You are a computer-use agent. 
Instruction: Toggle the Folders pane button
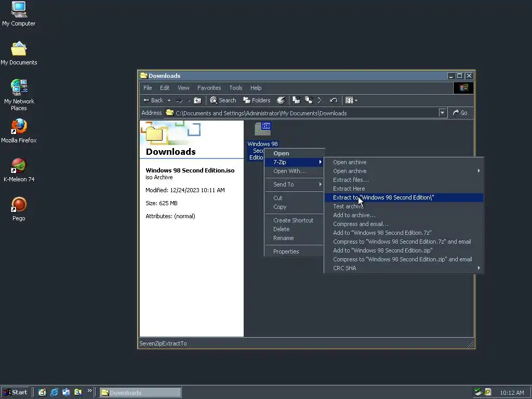[x=257, y=100]
